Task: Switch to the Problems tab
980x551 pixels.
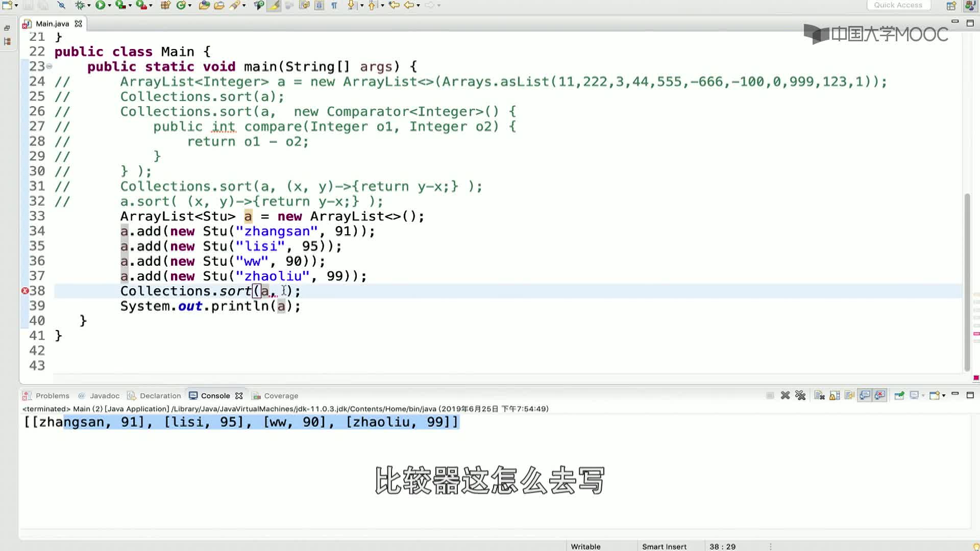Action: coord(46,395)
